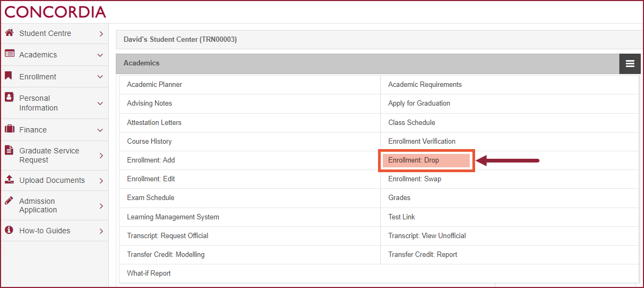Select Personal Information in the sidebar

click(39, 103)
